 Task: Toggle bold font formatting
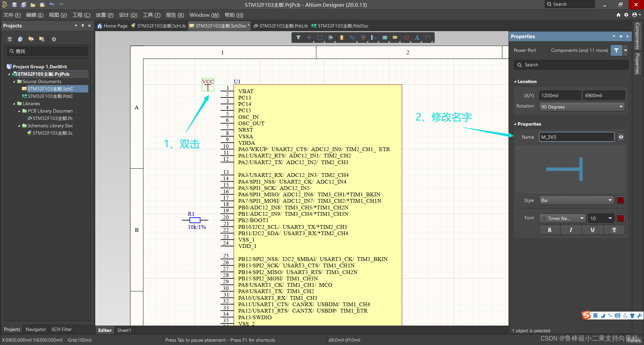click(549, 230)
